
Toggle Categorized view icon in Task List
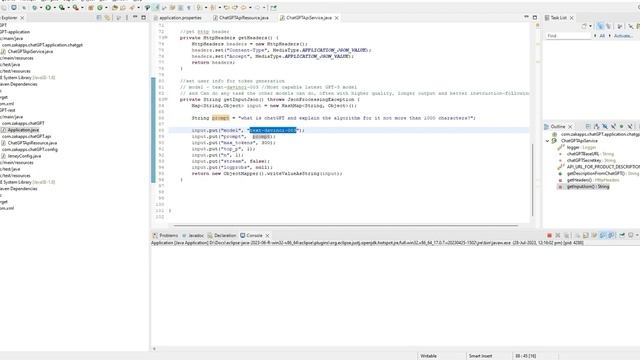(600, 26)
